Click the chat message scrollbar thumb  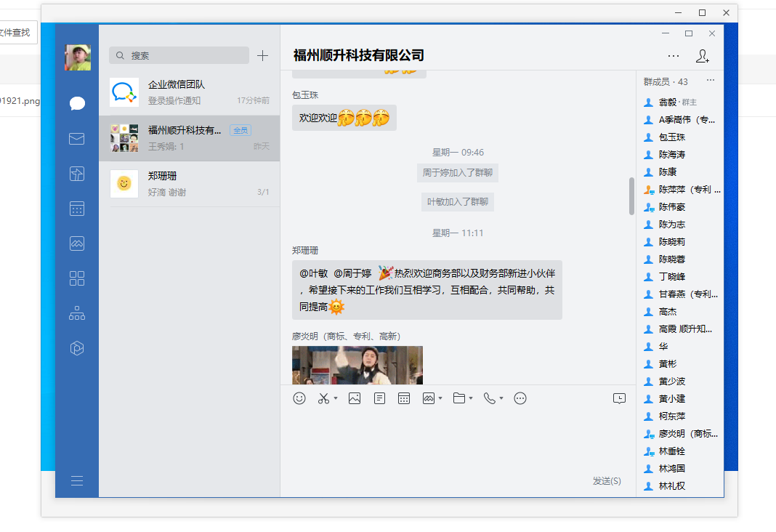pos(631,196)
